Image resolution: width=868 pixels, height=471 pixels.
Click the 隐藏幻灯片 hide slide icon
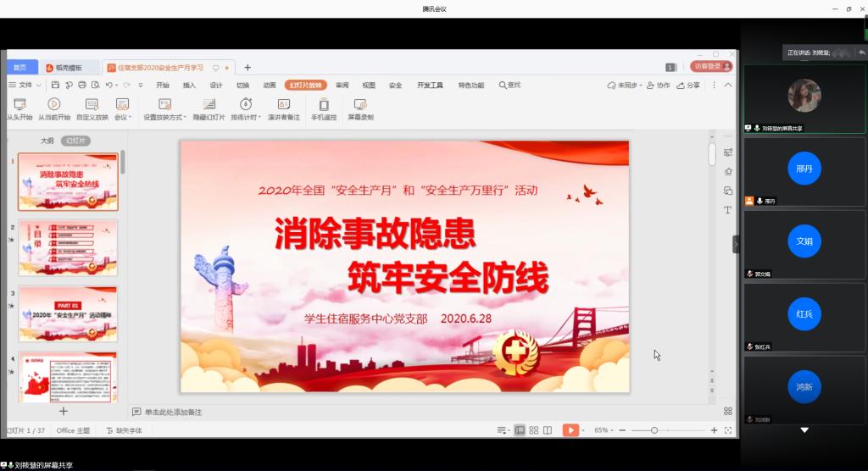click(x=209, y=103)
